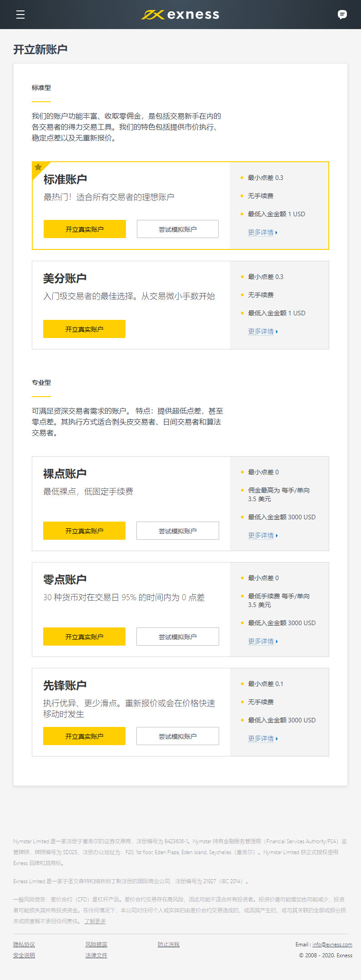Click the 裸点账户 card title

(x=65, y=473)
